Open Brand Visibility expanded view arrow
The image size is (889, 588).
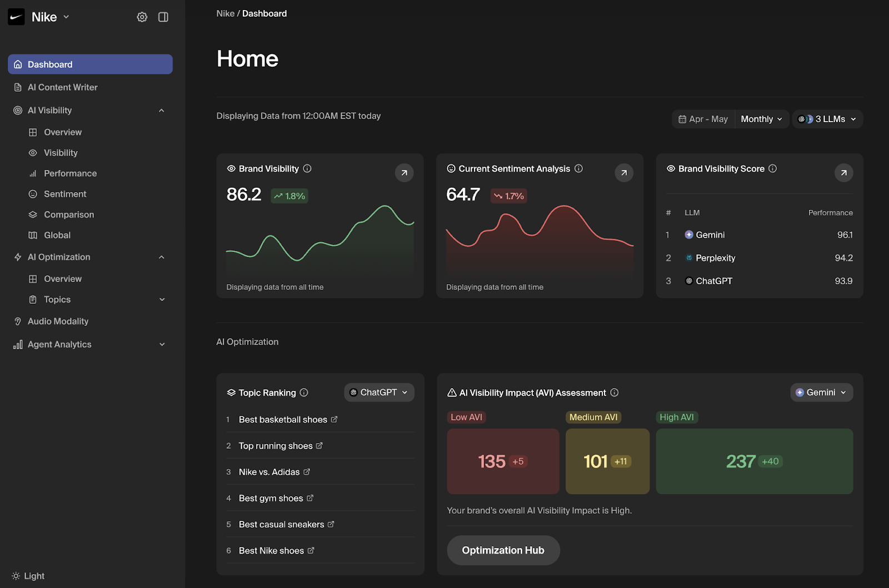(x=404, y=173)
